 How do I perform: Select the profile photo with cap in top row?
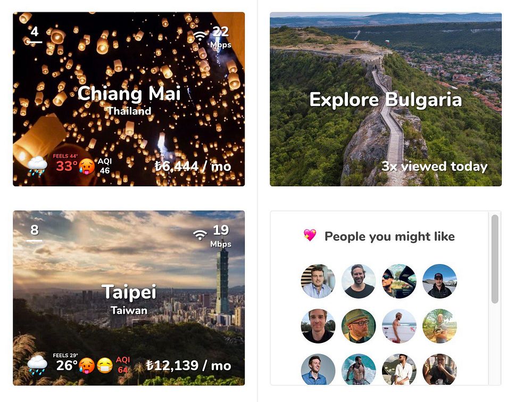click(x=440, y=282)
